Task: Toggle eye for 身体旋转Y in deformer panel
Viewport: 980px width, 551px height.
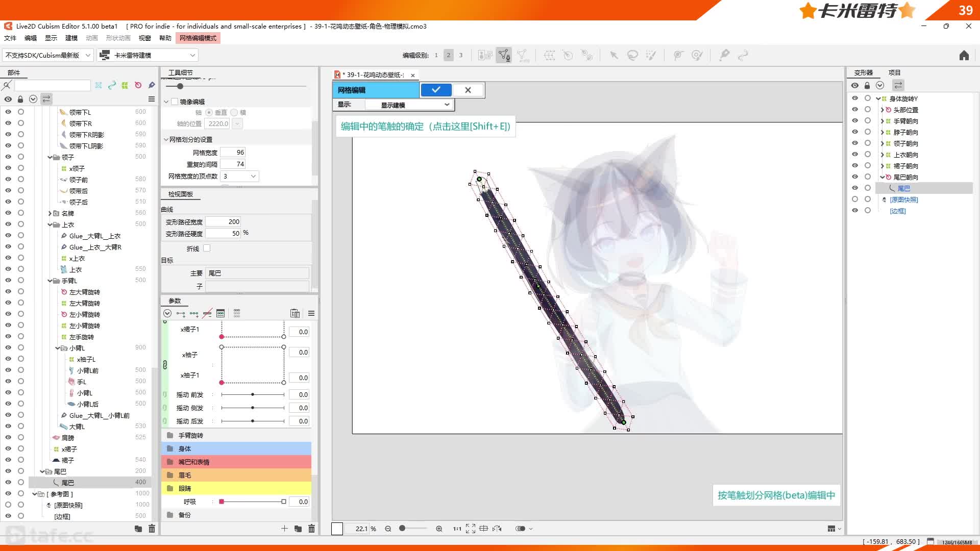Action: (x=855, y=98)
